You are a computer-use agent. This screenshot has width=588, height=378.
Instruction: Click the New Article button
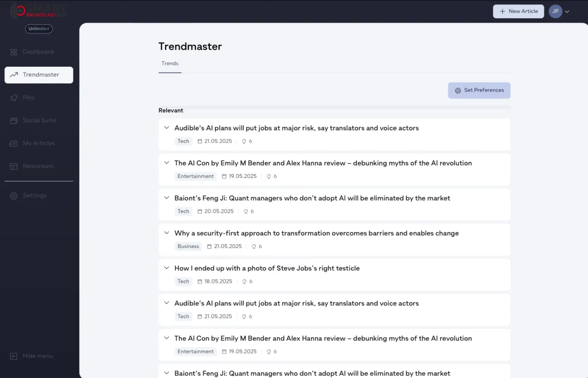tap(518, 11)
